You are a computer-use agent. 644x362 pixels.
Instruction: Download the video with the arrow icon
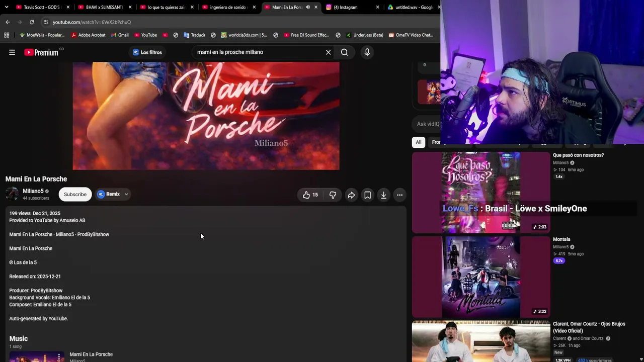coord(383,195)
